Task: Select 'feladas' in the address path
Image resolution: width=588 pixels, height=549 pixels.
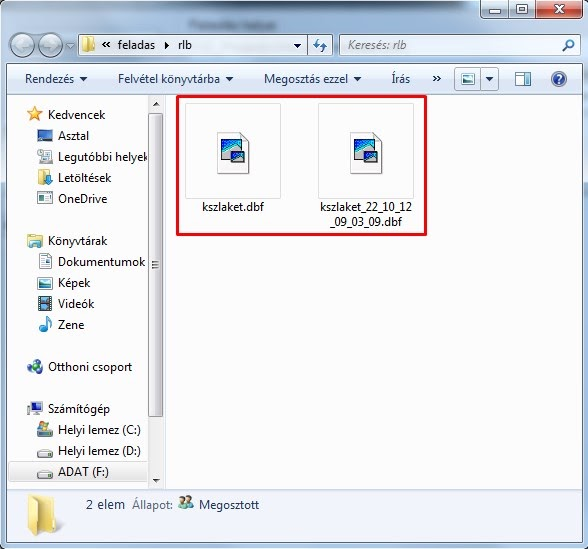Action: (136, 45)
